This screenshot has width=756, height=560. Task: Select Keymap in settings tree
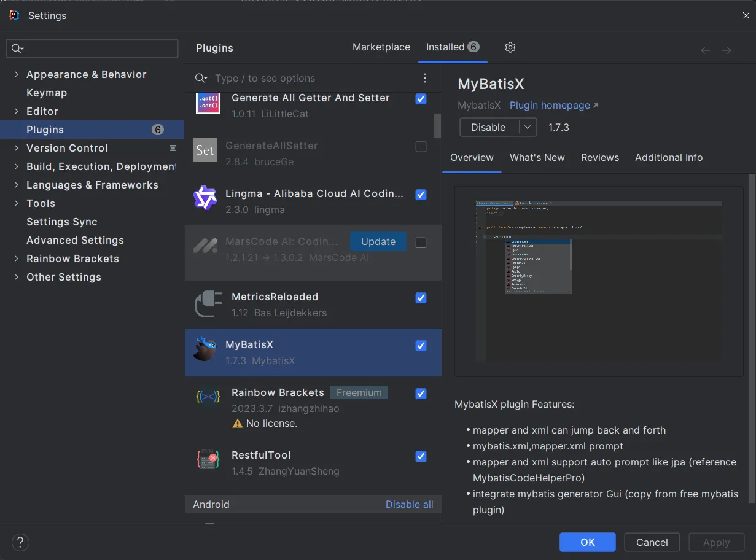[x=47, y=93]
